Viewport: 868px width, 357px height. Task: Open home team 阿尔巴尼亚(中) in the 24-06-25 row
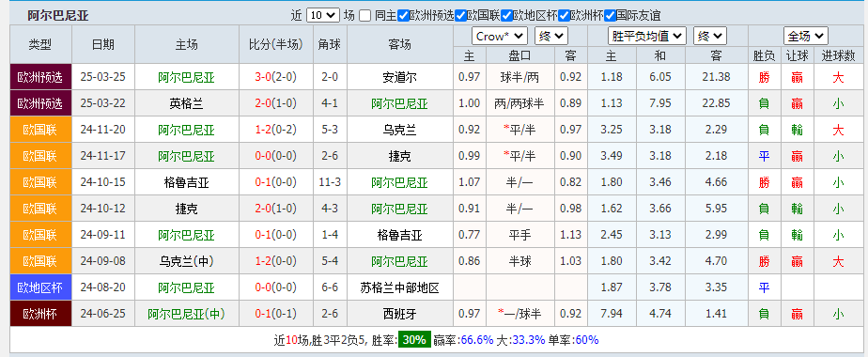click(x=186, y=314)
